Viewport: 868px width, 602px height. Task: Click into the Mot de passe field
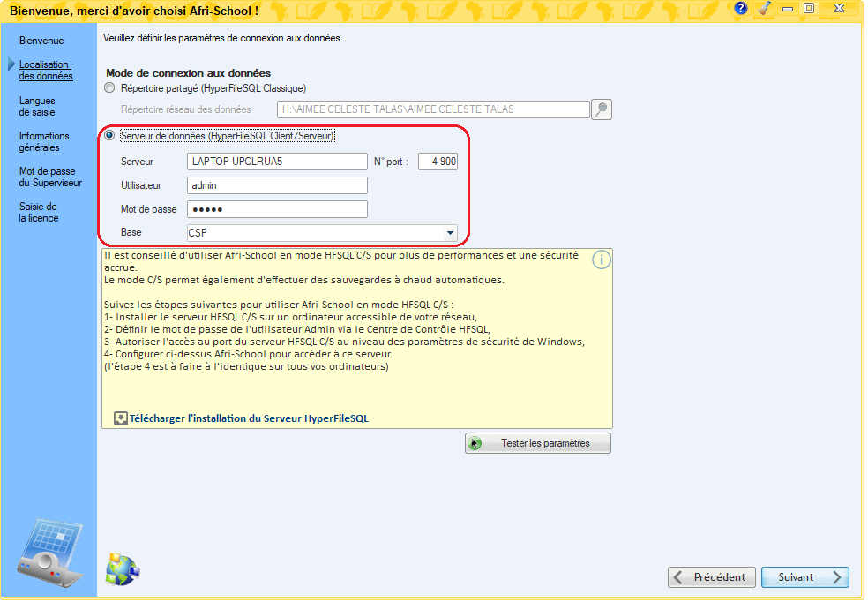[277, 209]
